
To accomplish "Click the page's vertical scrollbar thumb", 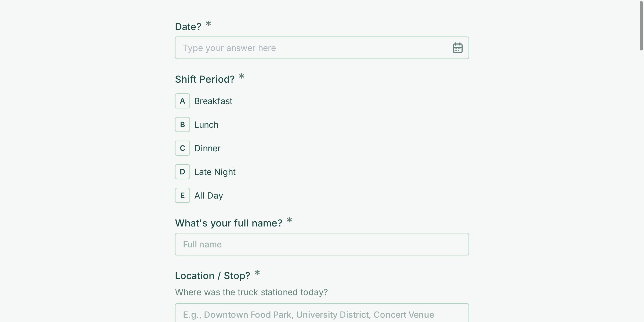I will click(641, 25).
